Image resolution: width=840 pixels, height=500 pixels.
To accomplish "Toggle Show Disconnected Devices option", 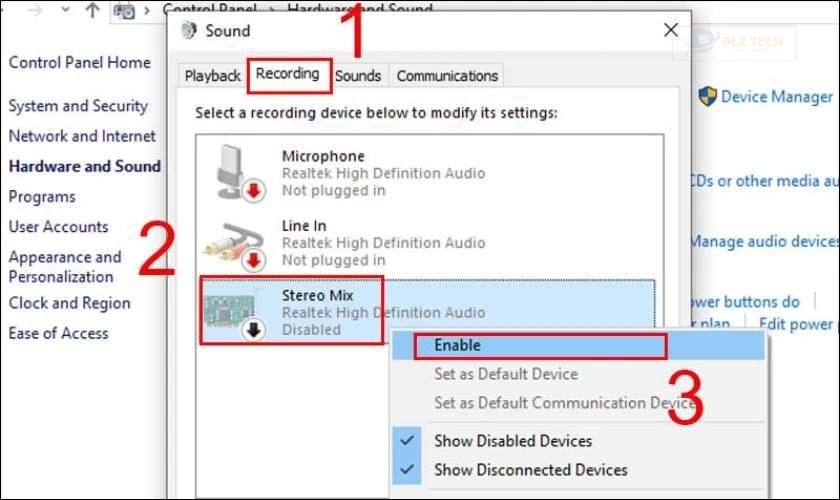I will 530,469.
